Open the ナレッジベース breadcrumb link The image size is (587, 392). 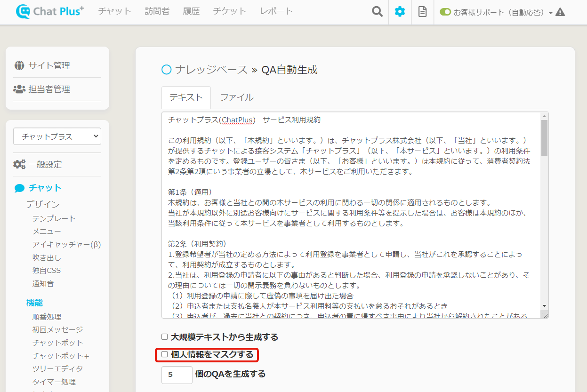[211, 70]
